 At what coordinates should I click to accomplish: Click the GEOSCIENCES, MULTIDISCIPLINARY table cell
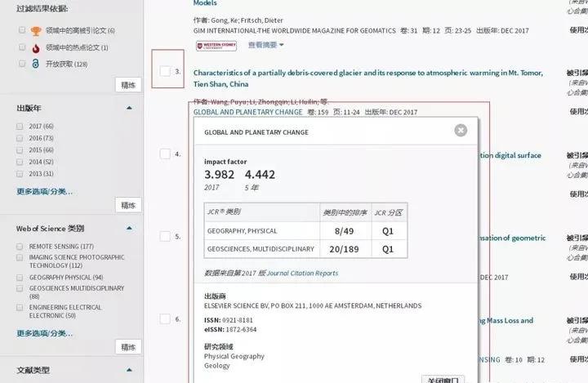(x=261, y=249)
